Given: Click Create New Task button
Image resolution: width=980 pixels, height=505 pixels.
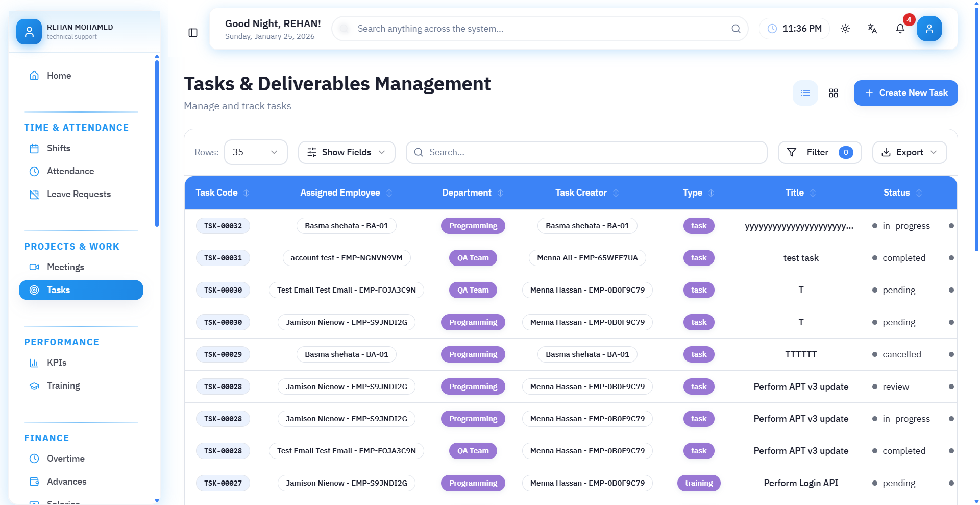Looking at the screenshot, I should (x=905, y=93).
